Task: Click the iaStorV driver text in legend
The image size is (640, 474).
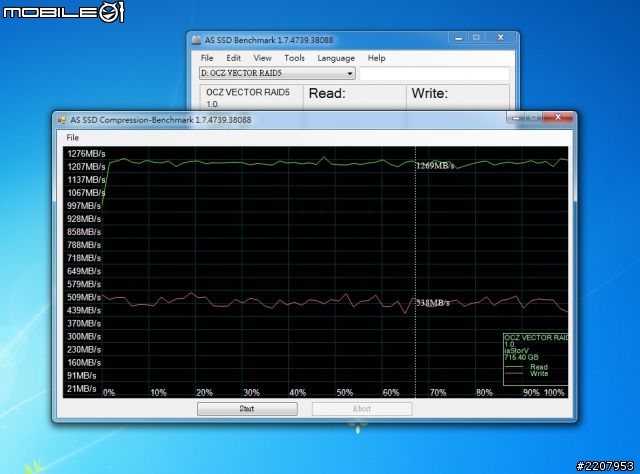Action: 516,351
